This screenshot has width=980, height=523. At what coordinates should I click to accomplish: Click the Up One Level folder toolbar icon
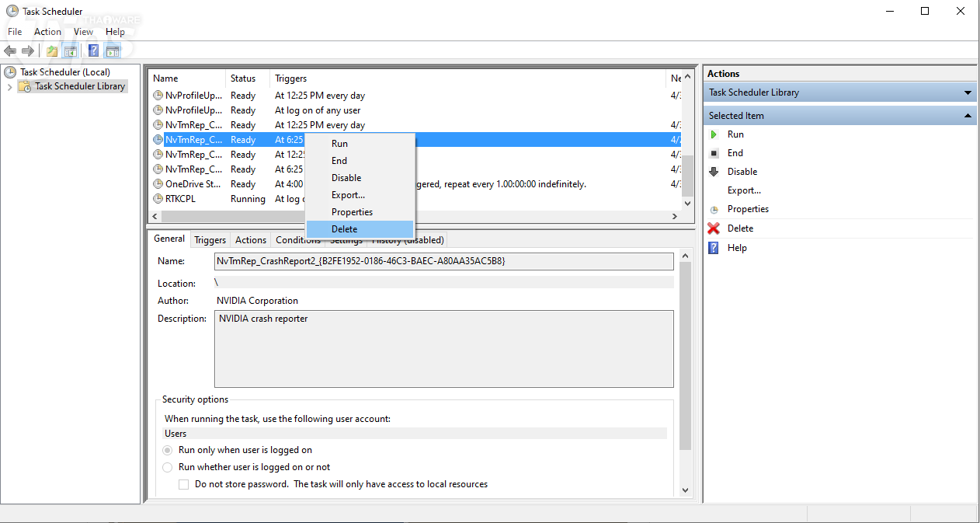[x=52, y=51]
